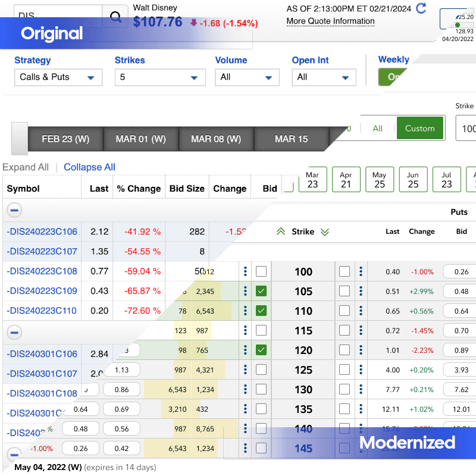Click puts bid 3.93 for strike 125
476x476 pixels.
point(459,369)
